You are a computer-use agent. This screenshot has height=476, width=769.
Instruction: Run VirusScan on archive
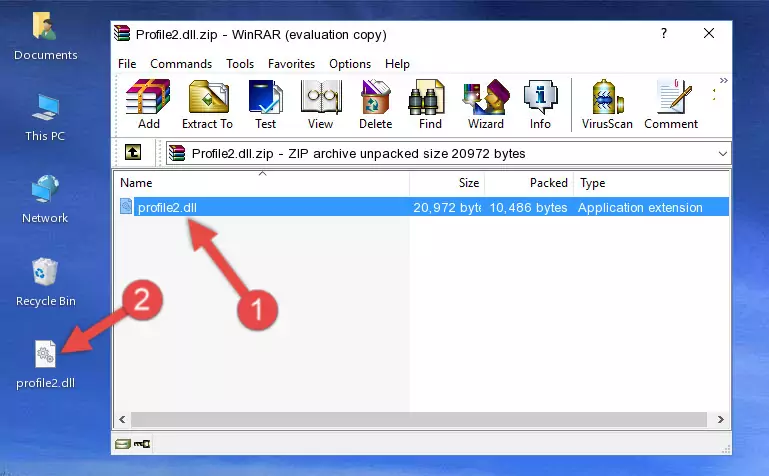(x=607, y=104)
